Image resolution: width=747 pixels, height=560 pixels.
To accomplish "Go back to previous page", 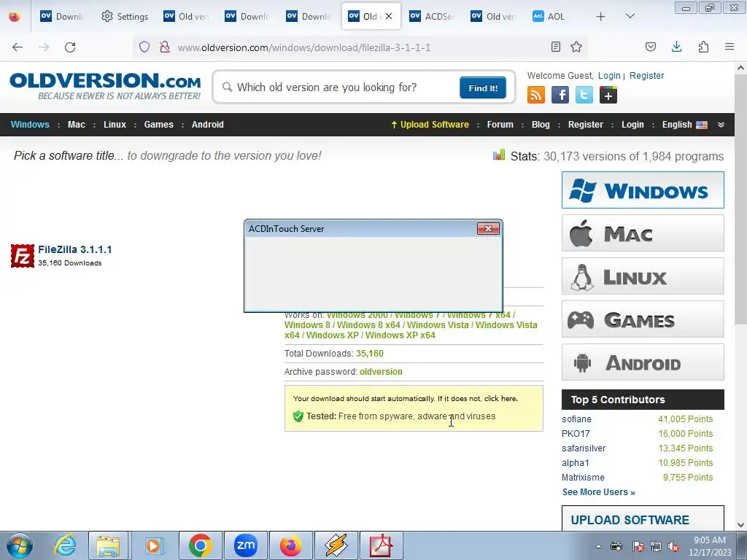I will 18,47.
